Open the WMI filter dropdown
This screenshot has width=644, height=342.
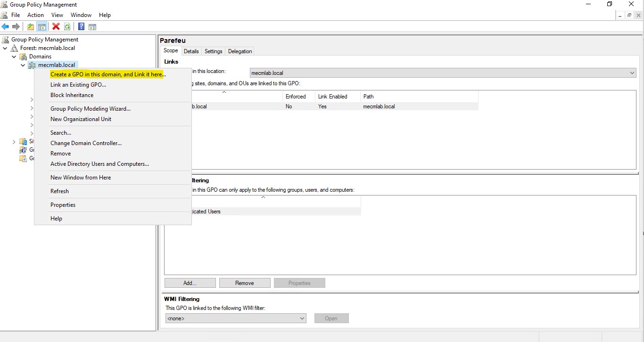coord(302,318)
